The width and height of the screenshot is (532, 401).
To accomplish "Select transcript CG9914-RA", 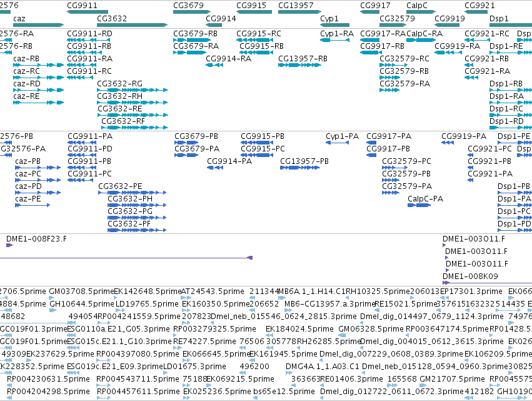I will click(x=229, y=59).
